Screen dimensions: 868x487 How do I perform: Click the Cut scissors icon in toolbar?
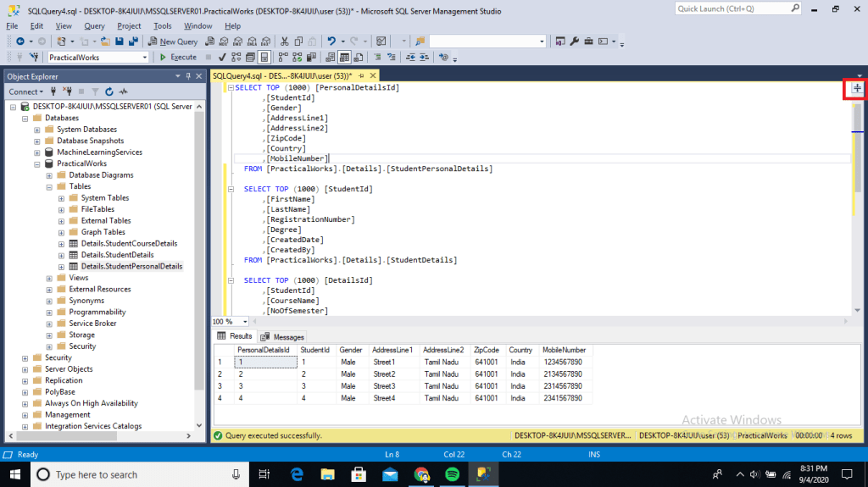coord(285,41)
